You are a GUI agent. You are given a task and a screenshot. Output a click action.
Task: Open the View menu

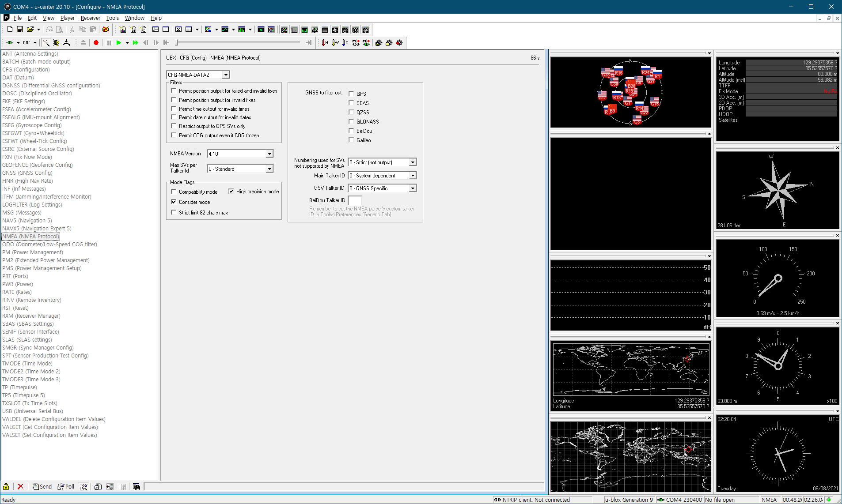pyautogui.click(x=48, y=18)
